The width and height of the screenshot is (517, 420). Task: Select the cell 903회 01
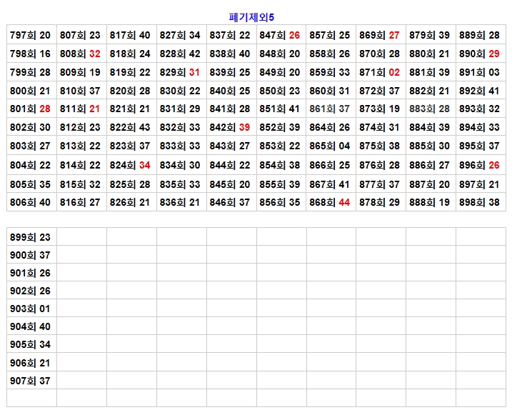31,309
